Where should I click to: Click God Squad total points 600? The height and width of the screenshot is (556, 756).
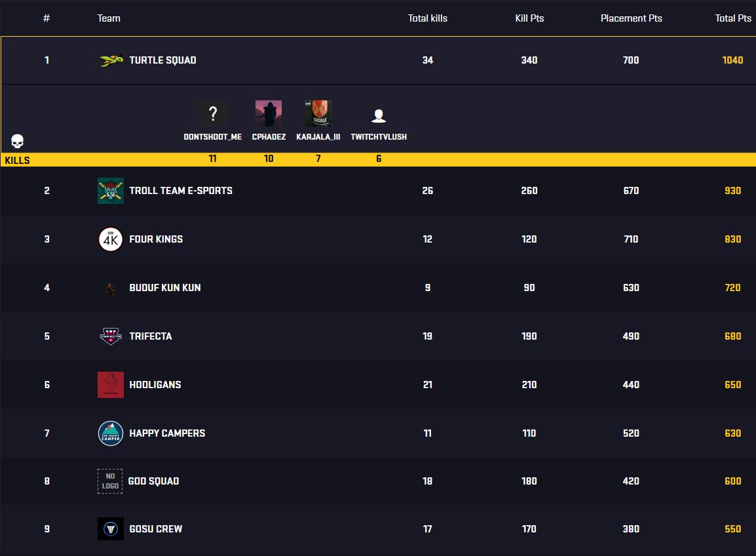732,481
